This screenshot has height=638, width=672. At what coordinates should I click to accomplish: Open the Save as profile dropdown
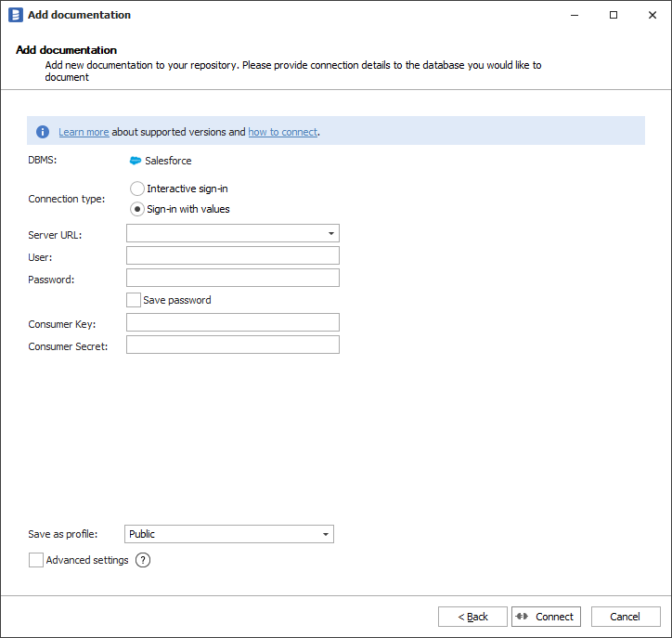click(x=326, y=534)
